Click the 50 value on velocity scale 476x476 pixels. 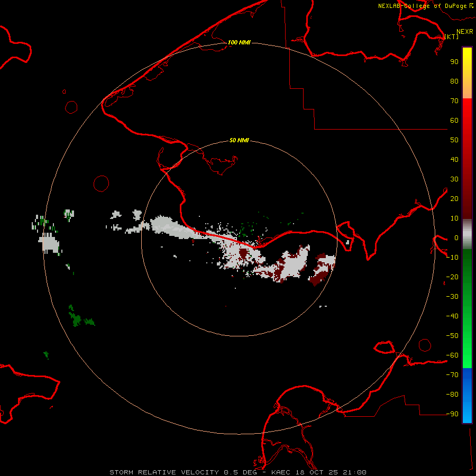454,140
